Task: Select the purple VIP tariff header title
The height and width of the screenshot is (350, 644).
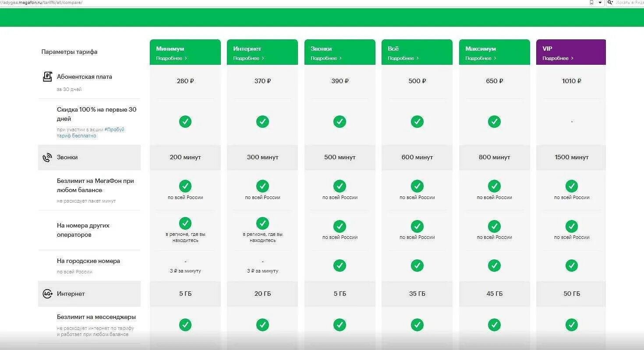Action: pyautogui.click(x=547, y=49)
